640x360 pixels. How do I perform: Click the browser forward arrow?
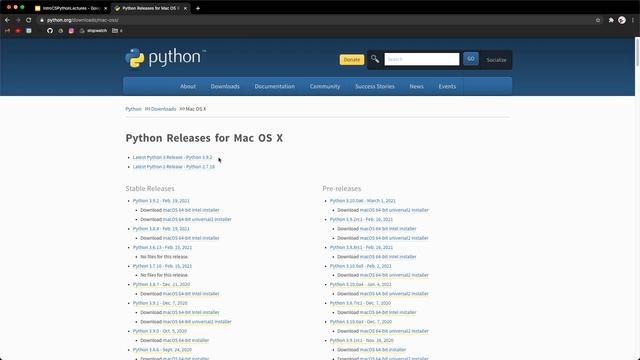click(18, 20)
